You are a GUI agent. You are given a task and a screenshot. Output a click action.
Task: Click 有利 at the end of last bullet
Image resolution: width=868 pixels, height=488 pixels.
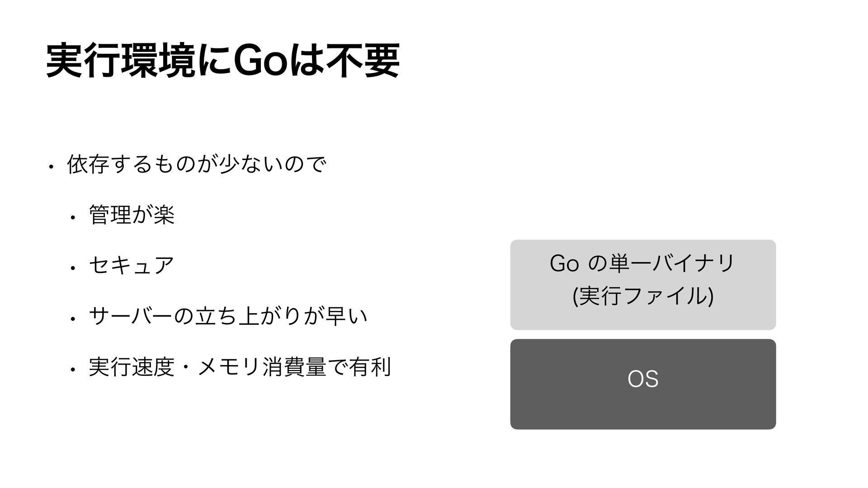[x=369, y=366]
